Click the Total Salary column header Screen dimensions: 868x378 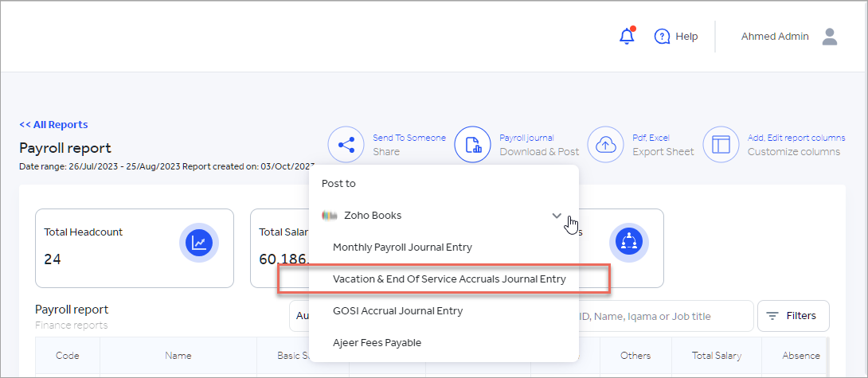point(716,356)
